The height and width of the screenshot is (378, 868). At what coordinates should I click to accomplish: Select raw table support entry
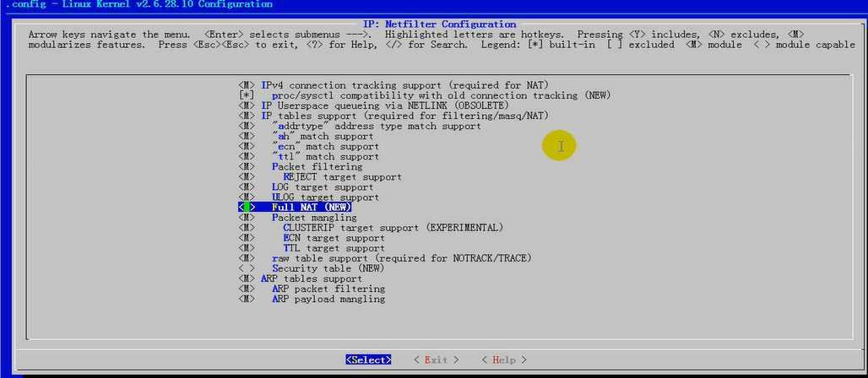pyautogui.click(x=402, y=258)
